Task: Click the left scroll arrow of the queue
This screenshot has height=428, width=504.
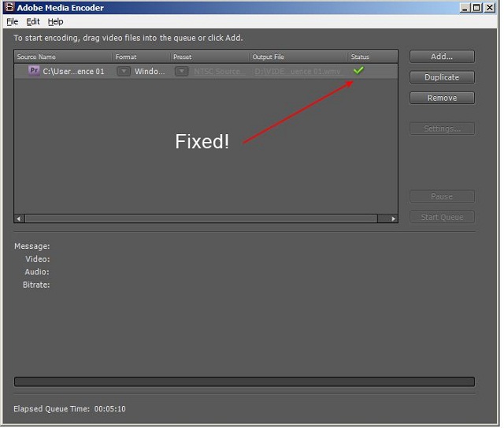Action: click(x=19, y=219)
